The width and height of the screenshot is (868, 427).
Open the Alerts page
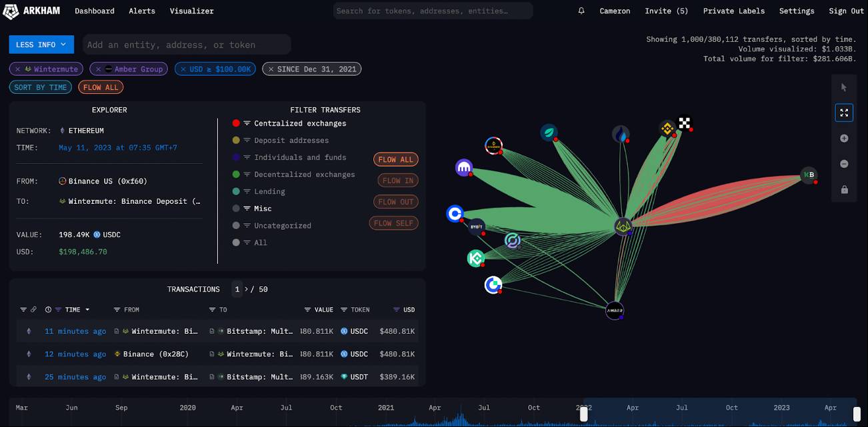pos(142,11)
